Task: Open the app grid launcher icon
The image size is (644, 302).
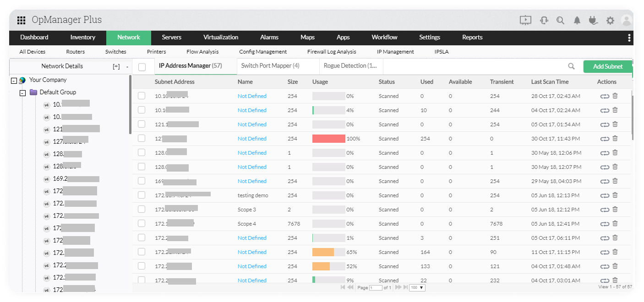Action: click(21, 20)
